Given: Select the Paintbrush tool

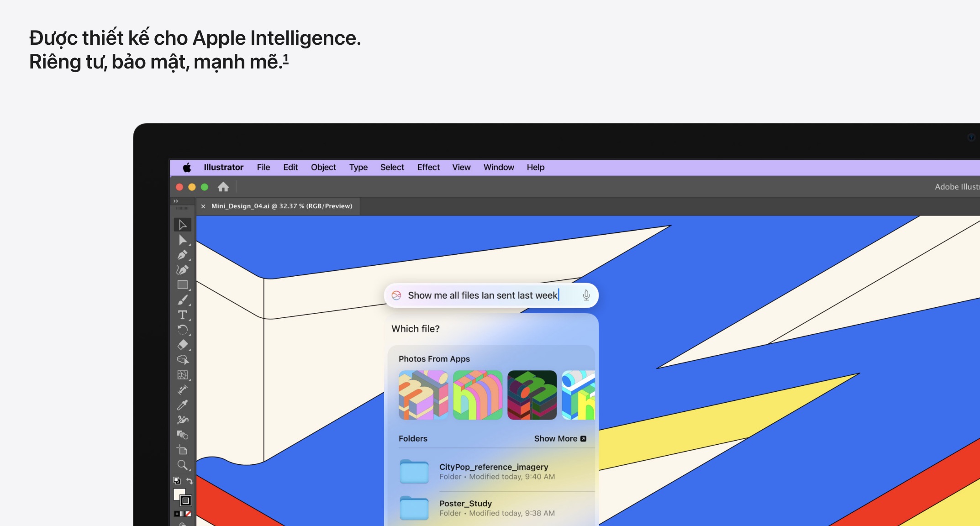Looking at the screenshot, I should coord(182,300).
